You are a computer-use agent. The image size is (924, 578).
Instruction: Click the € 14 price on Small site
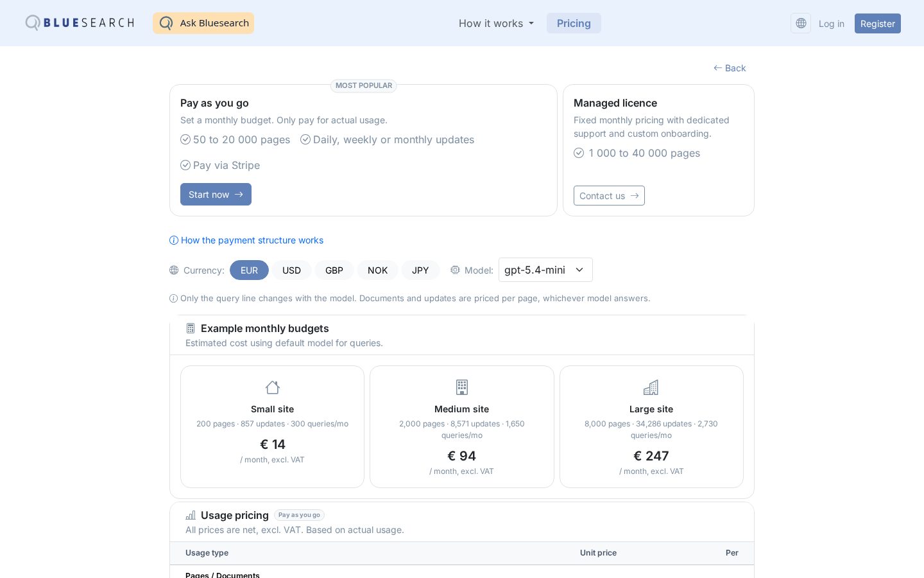tap(273, 444)
